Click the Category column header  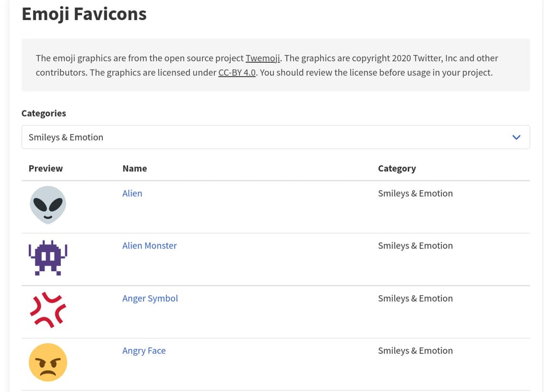[397, 168]
